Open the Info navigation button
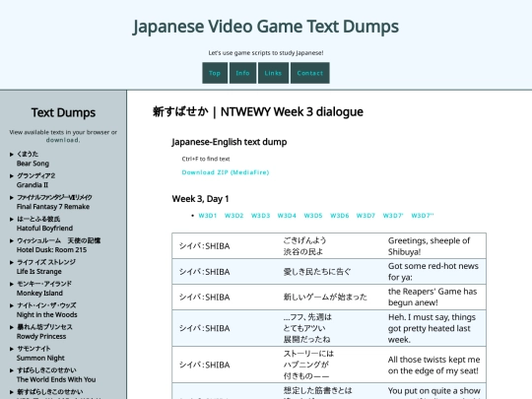532x399 pixels. (x=242, y=73)
